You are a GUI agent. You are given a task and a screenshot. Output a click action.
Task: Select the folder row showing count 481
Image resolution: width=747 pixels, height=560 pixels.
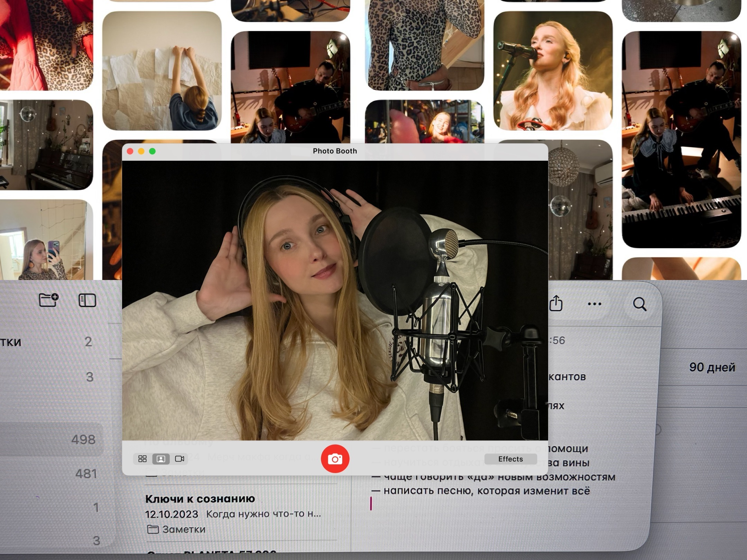(x=52, y=474)
